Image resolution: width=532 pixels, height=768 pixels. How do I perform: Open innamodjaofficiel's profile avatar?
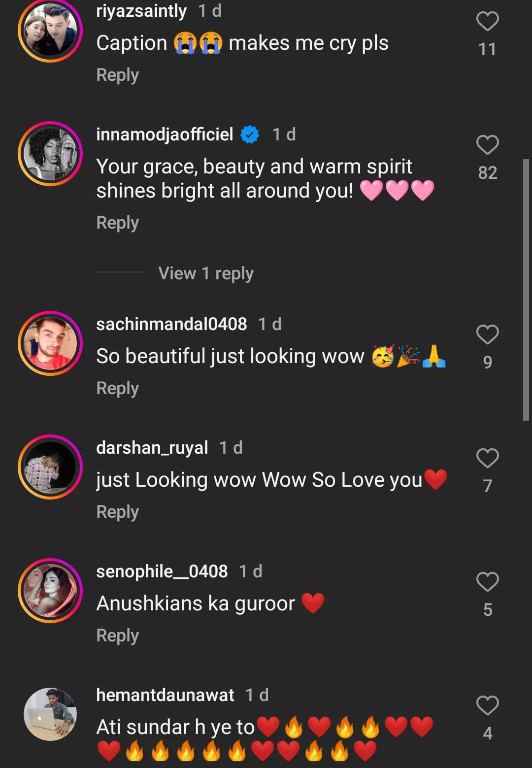click(x=50, y=154)
